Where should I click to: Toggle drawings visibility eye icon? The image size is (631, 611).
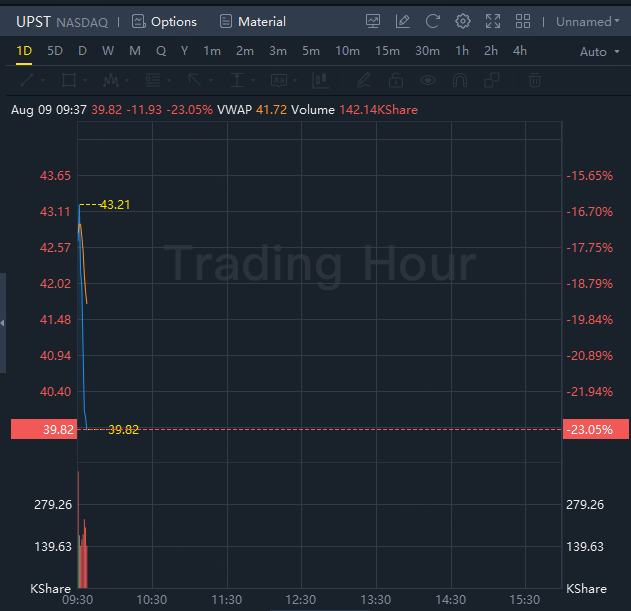(428, 80)
